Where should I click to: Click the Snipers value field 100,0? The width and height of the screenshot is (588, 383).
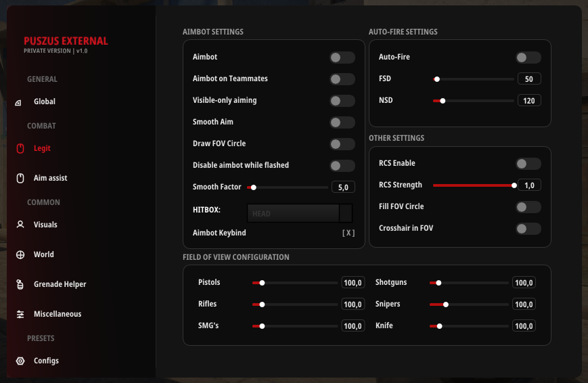[524, 305]
